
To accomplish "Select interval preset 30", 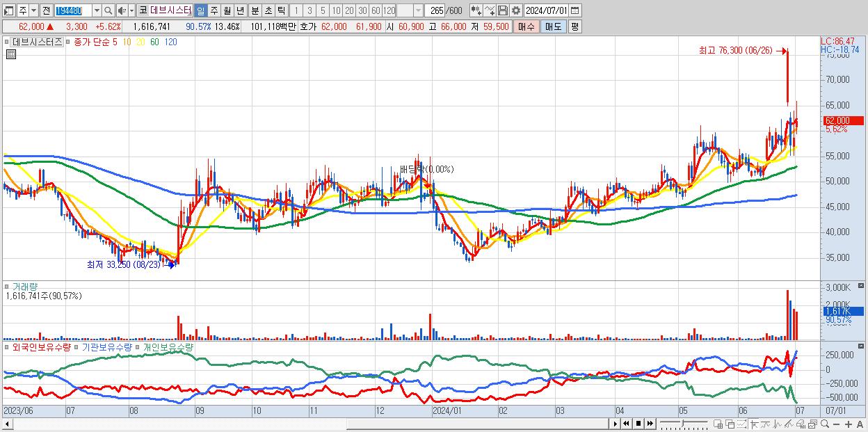I will [362, 10].
